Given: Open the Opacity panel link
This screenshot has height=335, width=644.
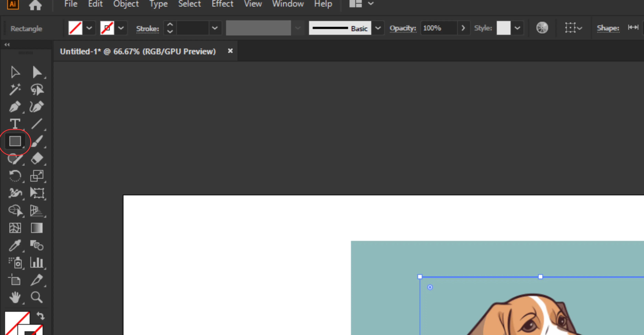Looking at the screenshot, I should tap(403, 28).
